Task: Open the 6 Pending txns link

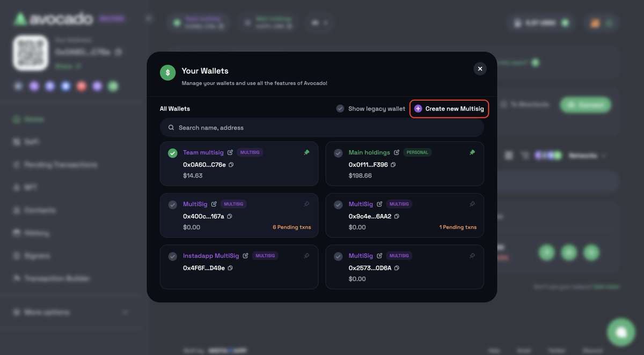Action: [292, 227]
